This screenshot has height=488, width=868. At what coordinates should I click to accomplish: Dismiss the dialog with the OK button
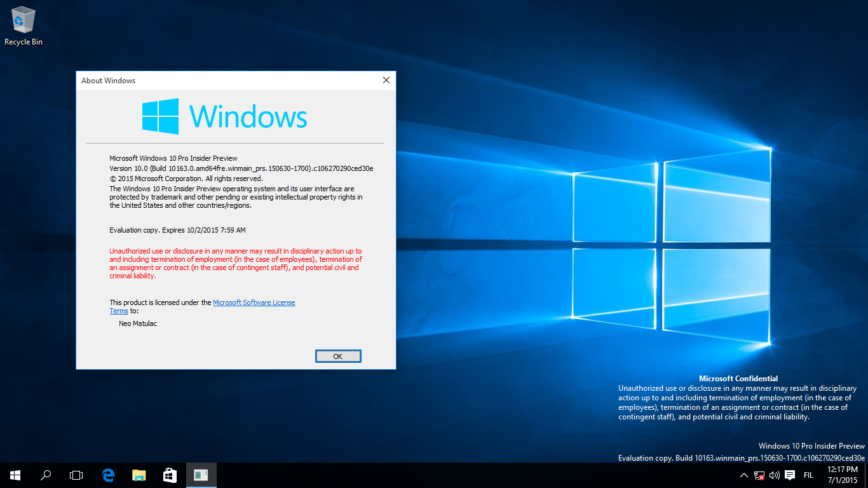338,356
